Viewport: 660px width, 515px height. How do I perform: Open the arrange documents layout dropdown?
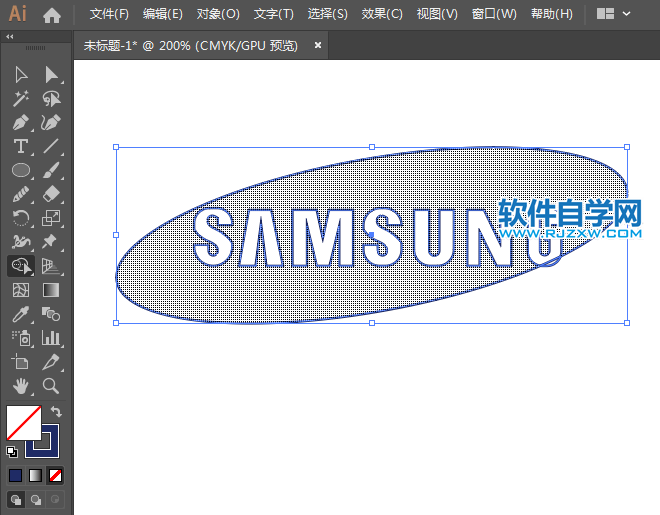614,14
